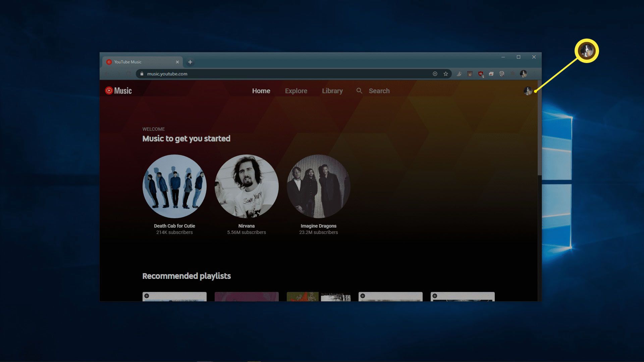Click the browser profile avatar icon
Image resolution: width=644 pixels, height=362 pixels.
pyautogui.click(x=523, y=73)
